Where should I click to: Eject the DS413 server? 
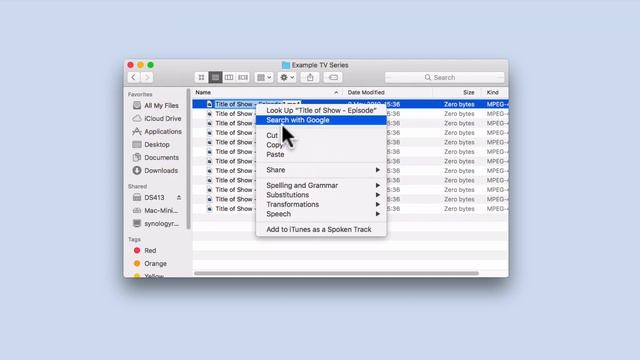pos(179,198)
